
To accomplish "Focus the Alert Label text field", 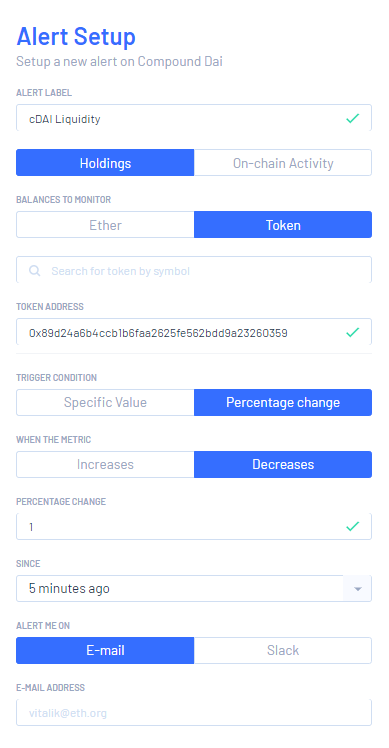I will [x=194, y=118].
